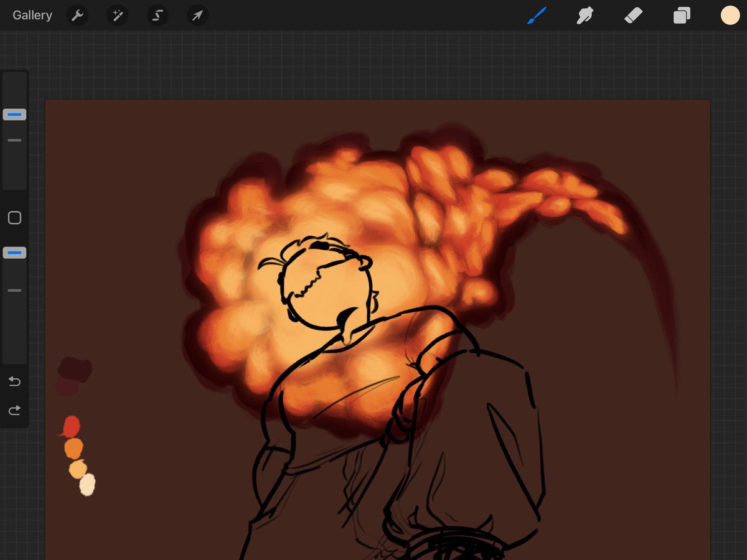Image resolution: width=747 pixels, height=560 pixels.
Task: Undo the last stroke
Action: click(x=14, y=381)
